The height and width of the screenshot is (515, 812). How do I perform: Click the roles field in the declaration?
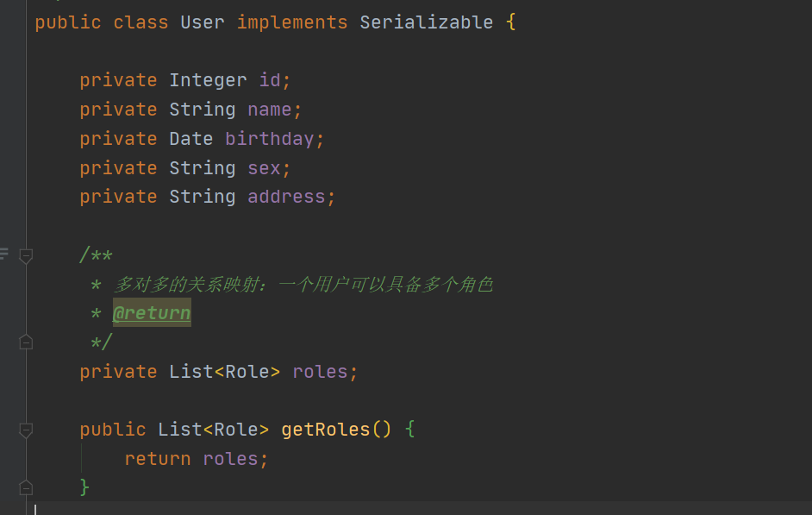(320, 372)
